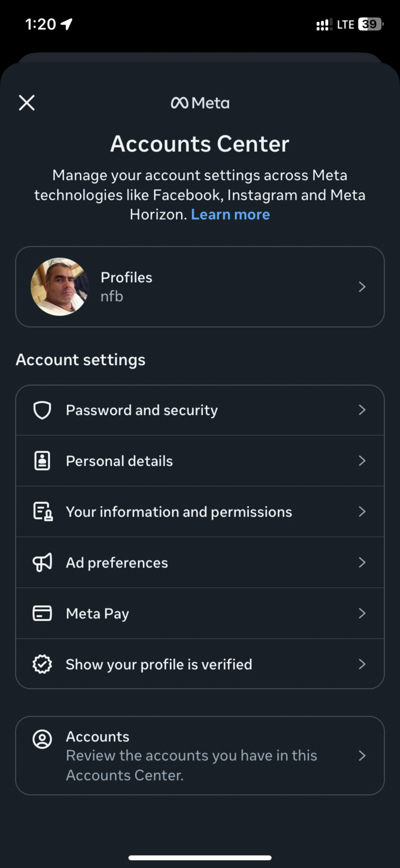Tap the ID card icon for Personal details
Screen dimensions: 400x868
42,461
